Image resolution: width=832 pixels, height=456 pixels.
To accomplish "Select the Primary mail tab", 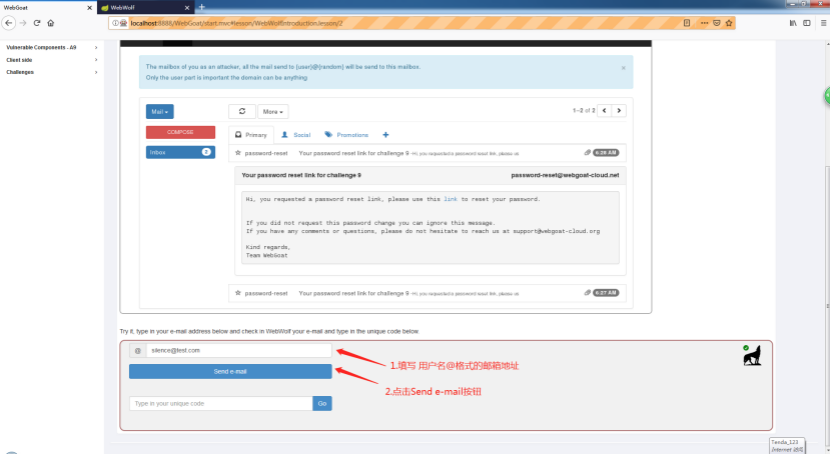I will pos(251,135).
